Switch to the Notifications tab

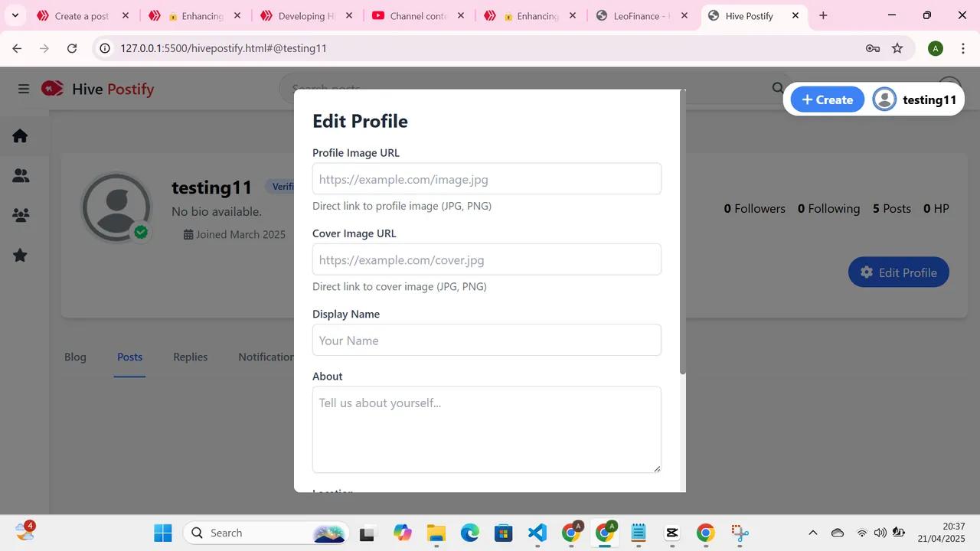(266, 357)
